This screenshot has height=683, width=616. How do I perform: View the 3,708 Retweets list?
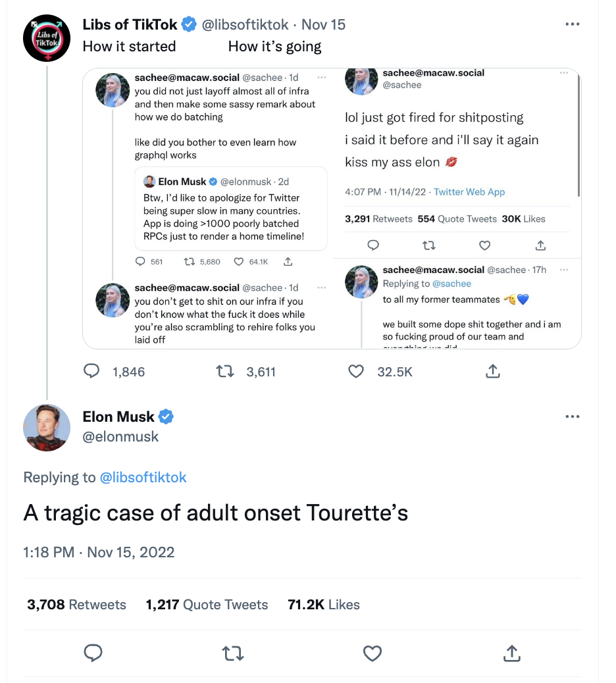[76, 605]
